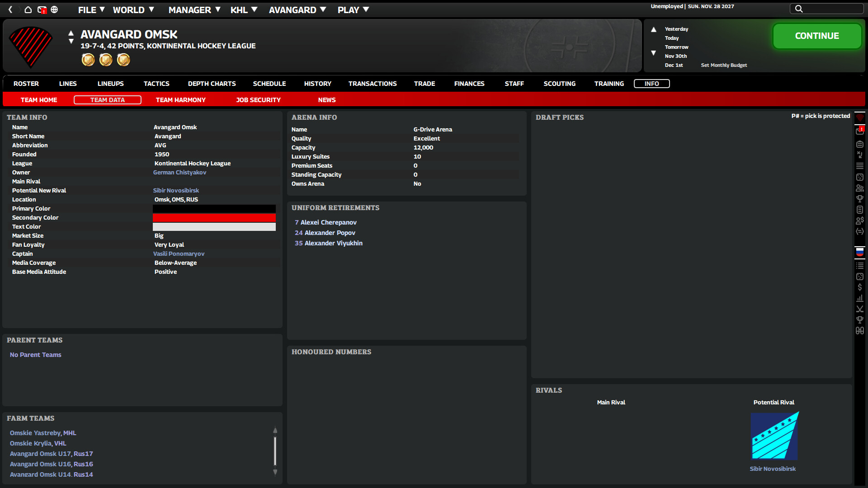Open the dollar sign finance icon on sidebar
The width and height of the screenshot is (868, 488).
point(860,287)
